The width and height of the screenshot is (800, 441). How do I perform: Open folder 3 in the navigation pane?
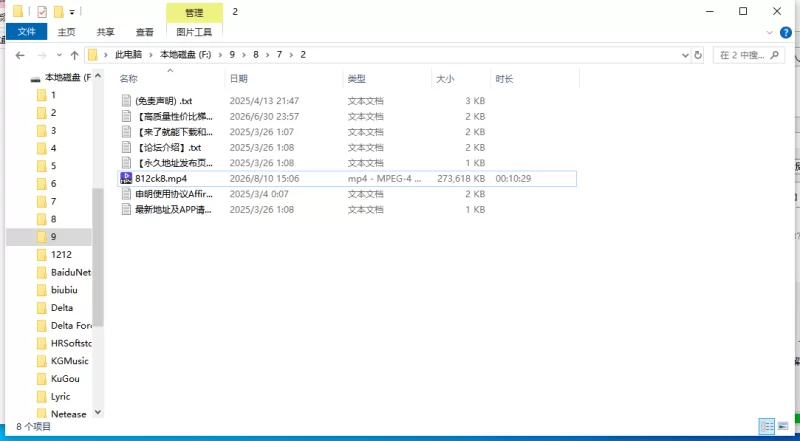click(x=53, y=131)
